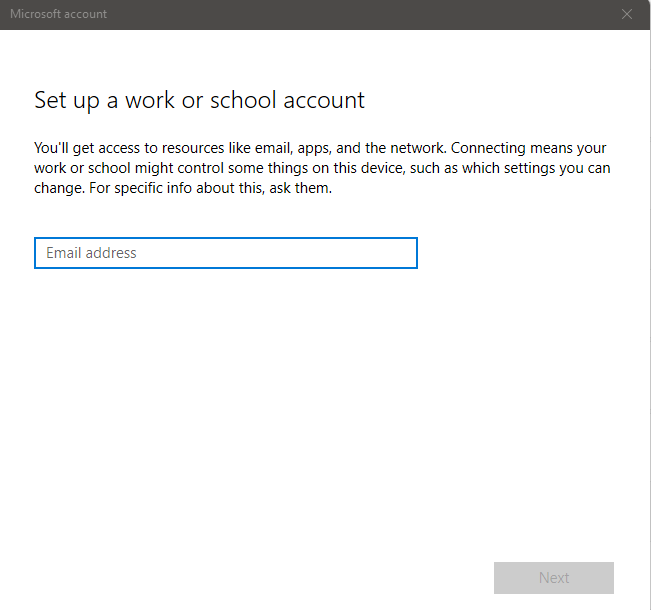The image size is (651, 610).
Task: Click the Email address input field
Action: click(x=226, y=253)
